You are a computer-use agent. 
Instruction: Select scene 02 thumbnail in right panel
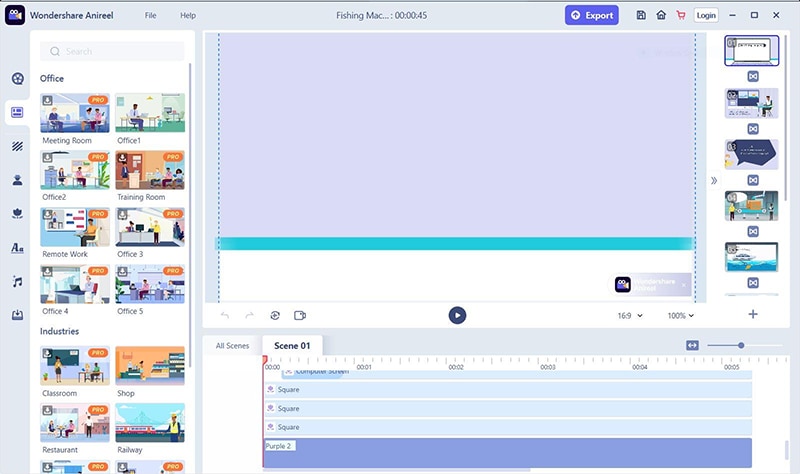752,103
